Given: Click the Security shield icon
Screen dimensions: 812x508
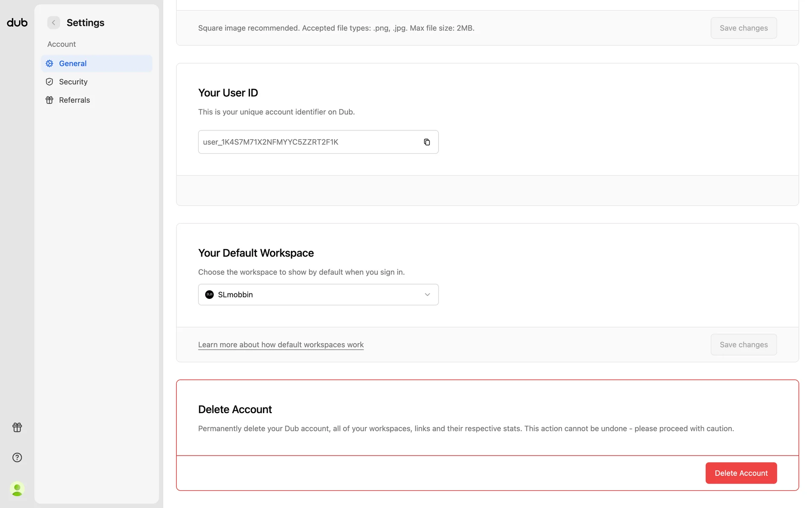Looking at the screenshot, I should (x=49, y=82).
